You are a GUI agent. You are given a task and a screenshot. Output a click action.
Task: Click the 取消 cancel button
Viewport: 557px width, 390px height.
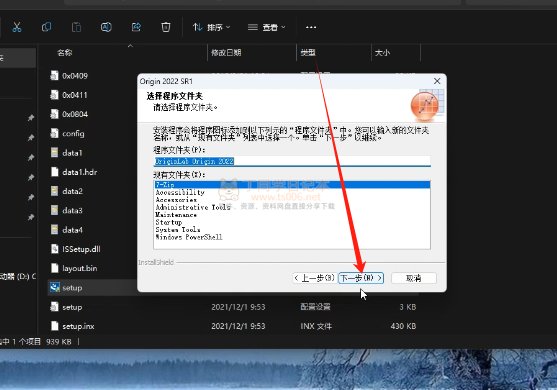click(414, 278)
